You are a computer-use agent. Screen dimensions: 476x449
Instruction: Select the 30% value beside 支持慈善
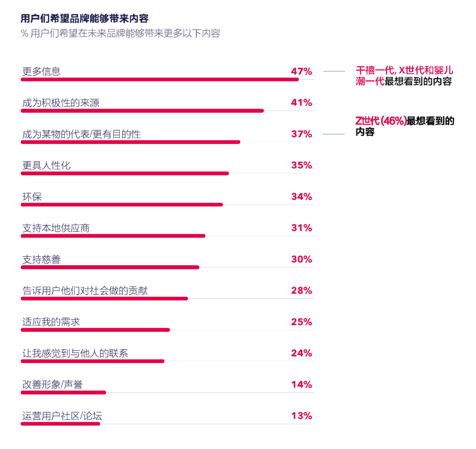301,259
